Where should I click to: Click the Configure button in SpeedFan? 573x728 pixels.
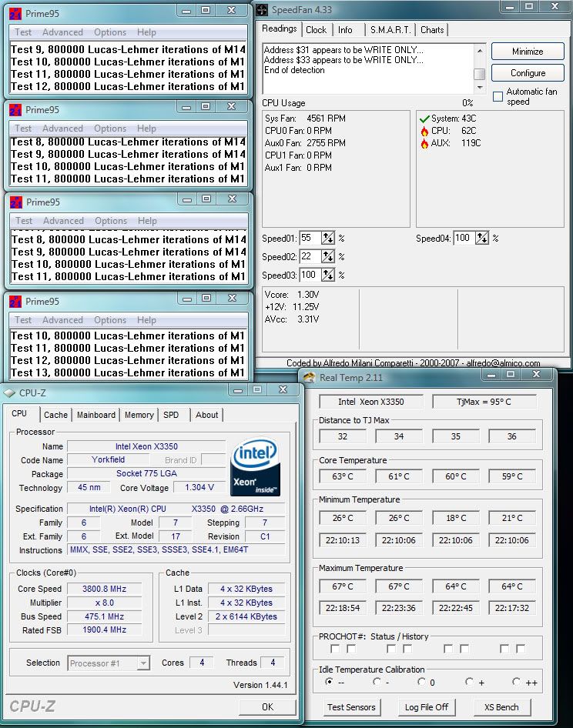[528, 73]
